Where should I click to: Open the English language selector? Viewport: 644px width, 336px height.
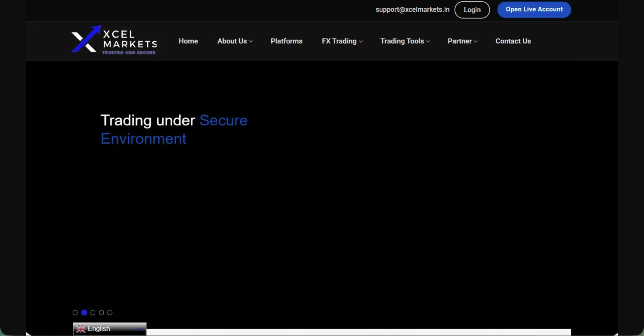point(109,328)
